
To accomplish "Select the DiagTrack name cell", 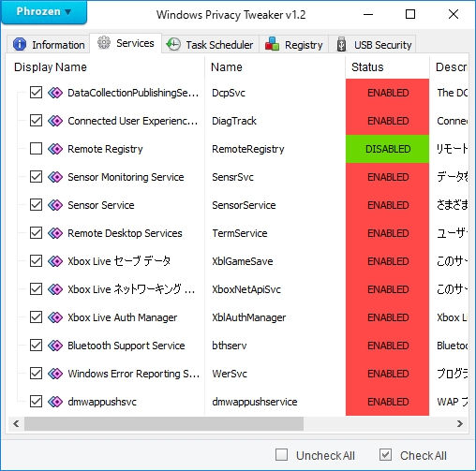I will click(x=234, y=121).
